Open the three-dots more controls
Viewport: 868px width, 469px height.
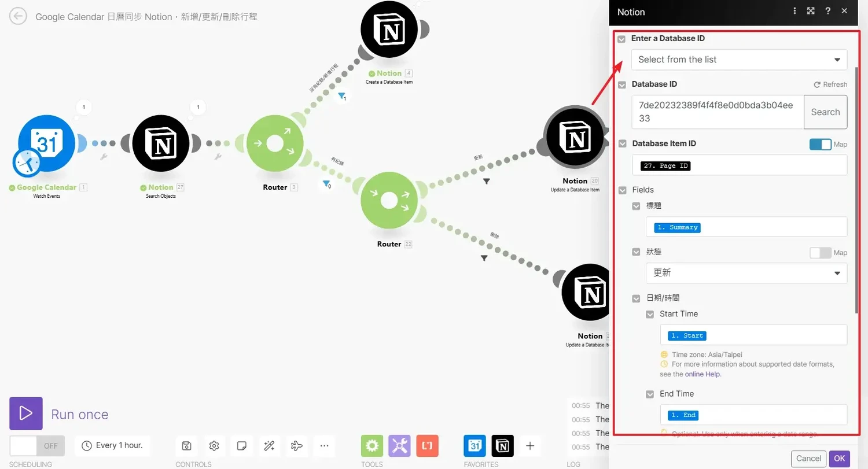[x=324, y=445]
